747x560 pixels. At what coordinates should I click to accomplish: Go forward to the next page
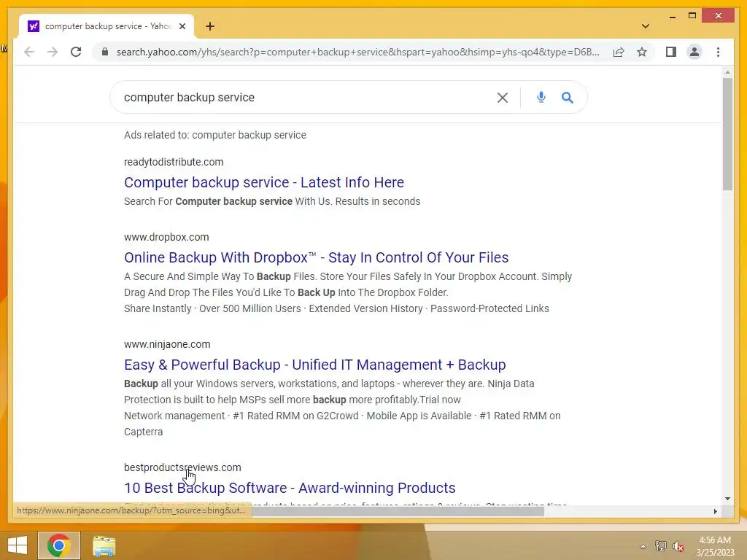(53, 52)
